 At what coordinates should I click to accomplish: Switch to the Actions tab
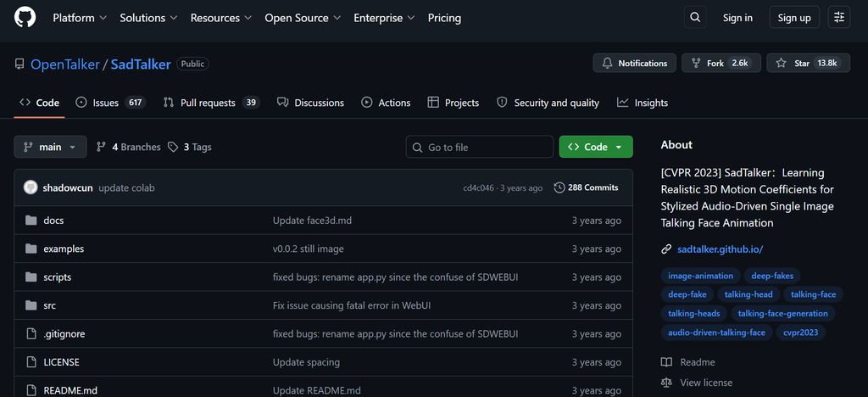(x=386, y=103)
